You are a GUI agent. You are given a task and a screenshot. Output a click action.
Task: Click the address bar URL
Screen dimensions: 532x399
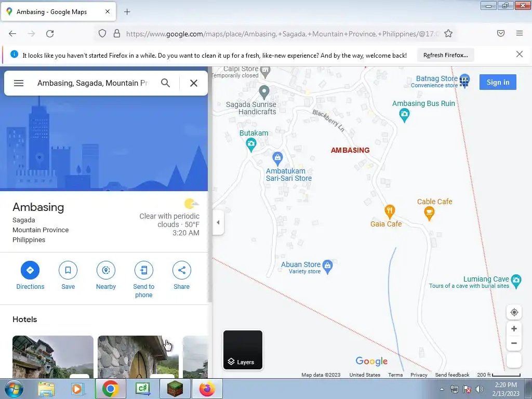click(x=283, y=34)
